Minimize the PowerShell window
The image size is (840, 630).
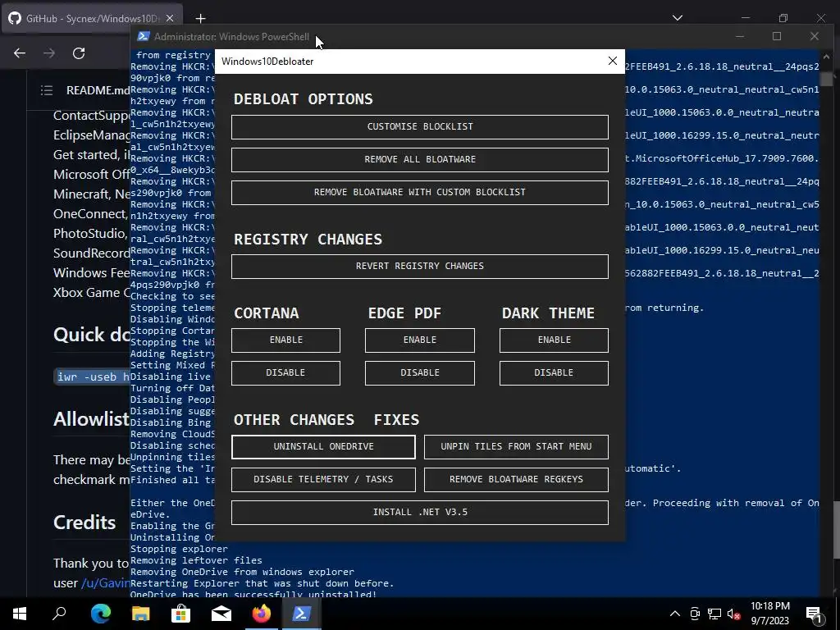pos(740,36)
